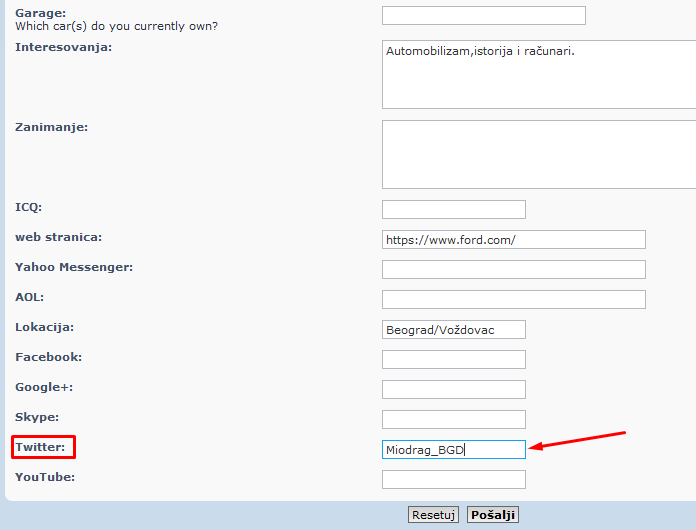
Task: Click the 'Garage:' label text
Action: point(40,13)
